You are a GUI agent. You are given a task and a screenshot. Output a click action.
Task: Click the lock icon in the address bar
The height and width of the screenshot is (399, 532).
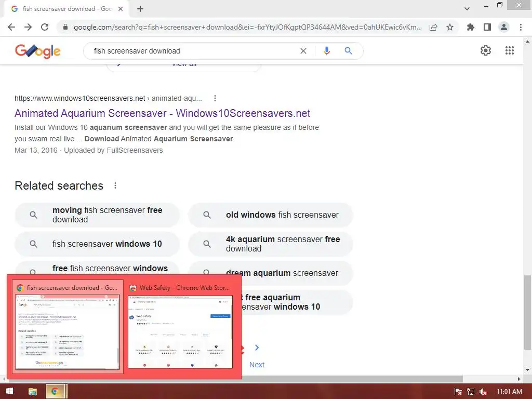coord(65,27)
